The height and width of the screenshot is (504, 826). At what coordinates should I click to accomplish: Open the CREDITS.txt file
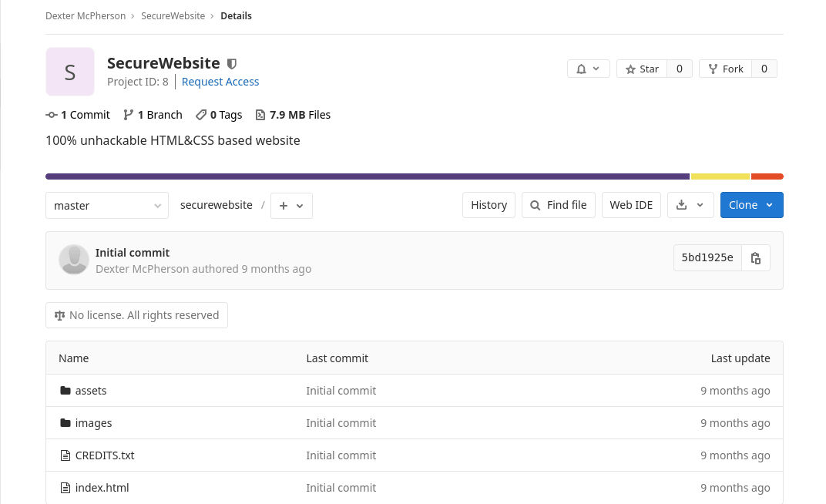[x=105, y=455]
